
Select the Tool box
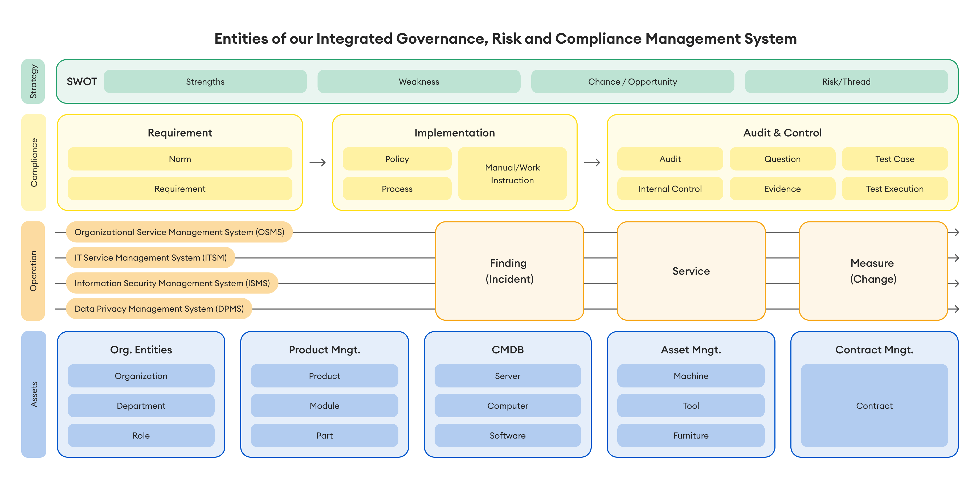point(691,406)
